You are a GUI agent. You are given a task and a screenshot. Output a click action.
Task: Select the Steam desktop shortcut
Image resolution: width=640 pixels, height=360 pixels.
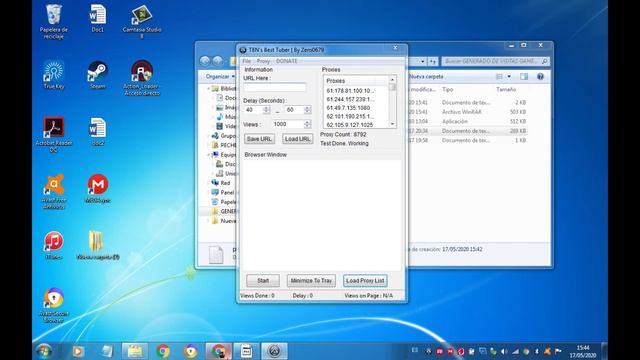click(x=98, y=75)
